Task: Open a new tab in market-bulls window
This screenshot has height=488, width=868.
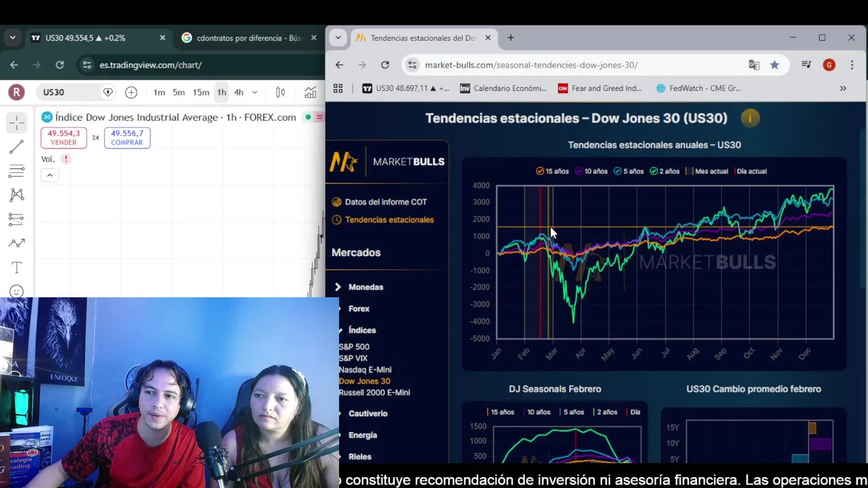Action: [x=511, y=38]
